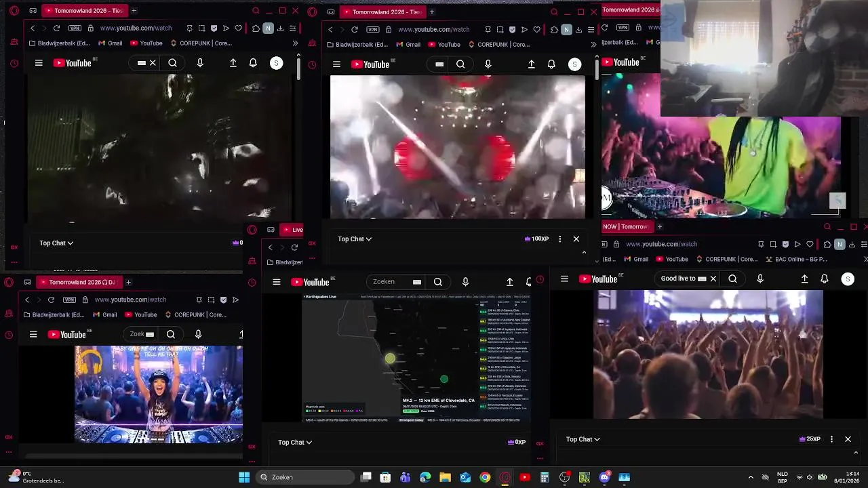This screenshot has height=488, width=868.
Task: Select Live tab in bottom-middle Opera window
Action: pos(293,230)
